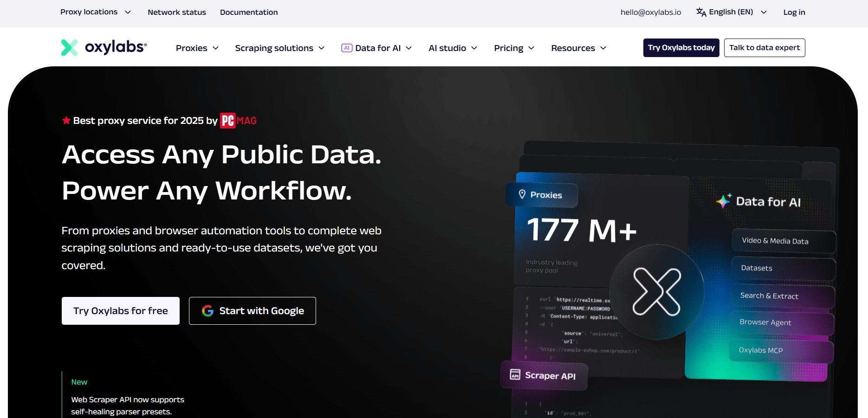Open the English (EN) language selector
The height and width of the screenshot is (418, 868).
pyautogui.click(x=732, y=12)
